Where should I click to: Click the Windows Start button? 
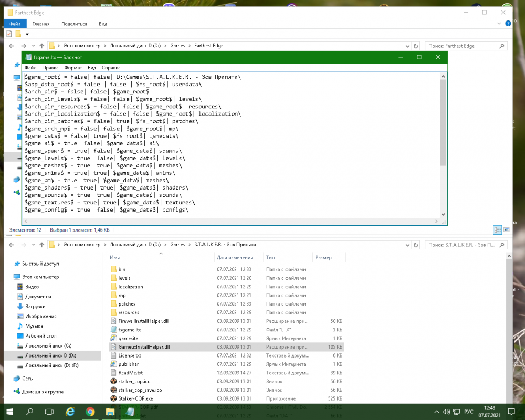tap(9, 411)
